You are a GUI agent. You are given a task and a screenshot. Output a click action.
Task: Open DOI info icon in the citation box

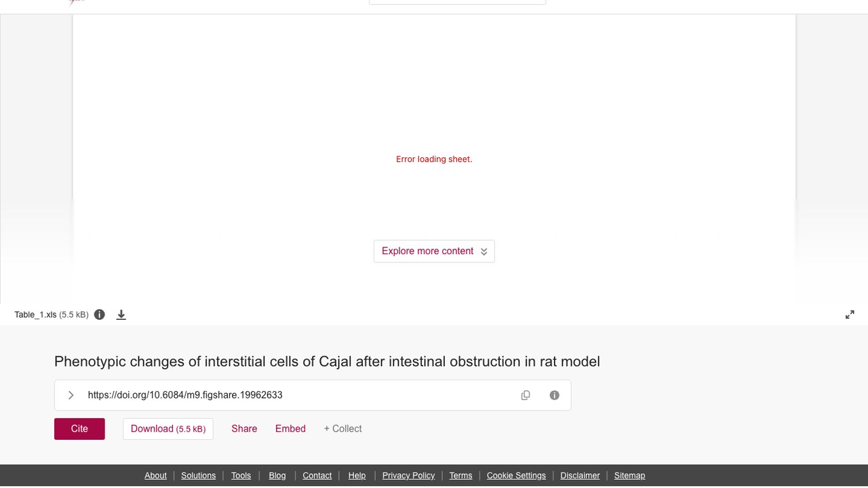tap(555, 395)
